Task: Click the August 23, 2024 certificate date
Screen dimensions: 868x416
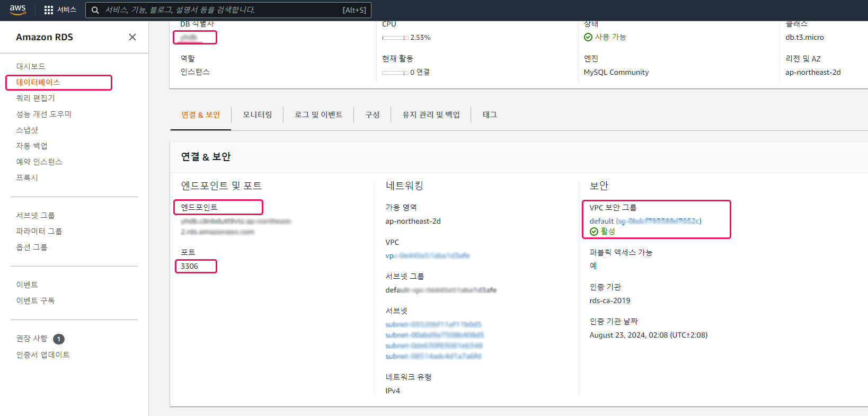Action: point(649,335)
